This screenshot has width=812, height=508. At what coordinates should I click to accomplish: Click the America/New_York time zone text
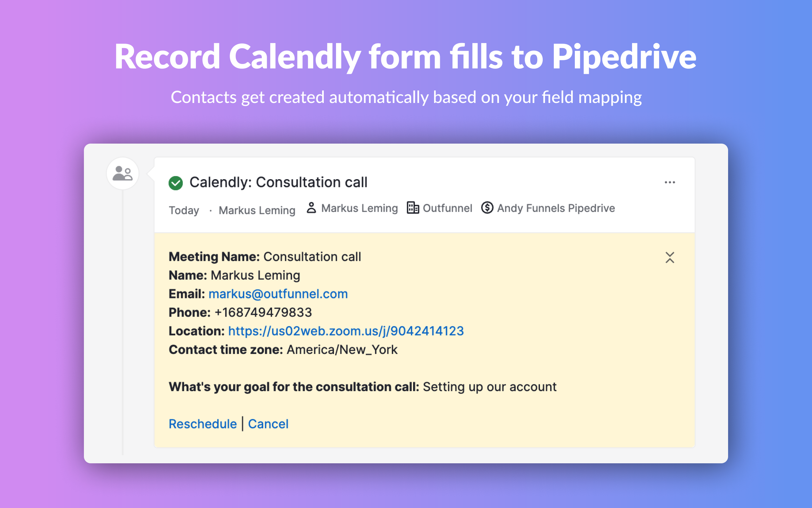[x=342, y=350]
